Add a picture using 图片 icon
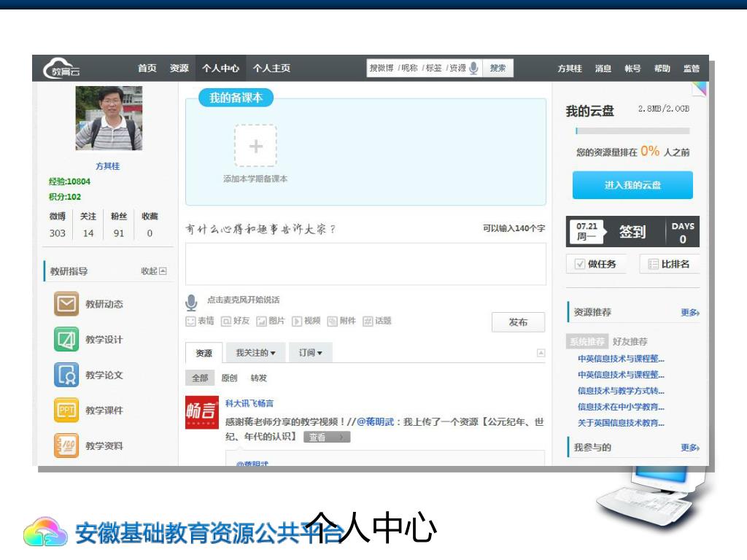This screenshot has height=560, width=747. coord(261,321)
